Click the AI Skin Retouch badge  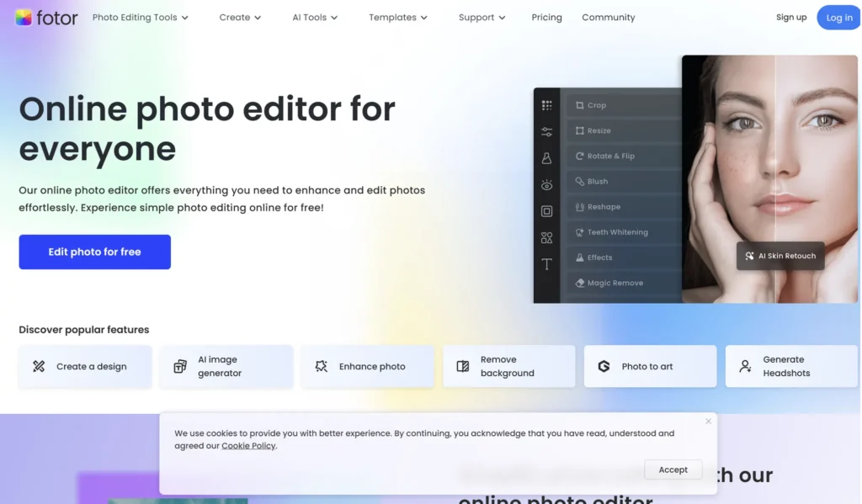780,256
